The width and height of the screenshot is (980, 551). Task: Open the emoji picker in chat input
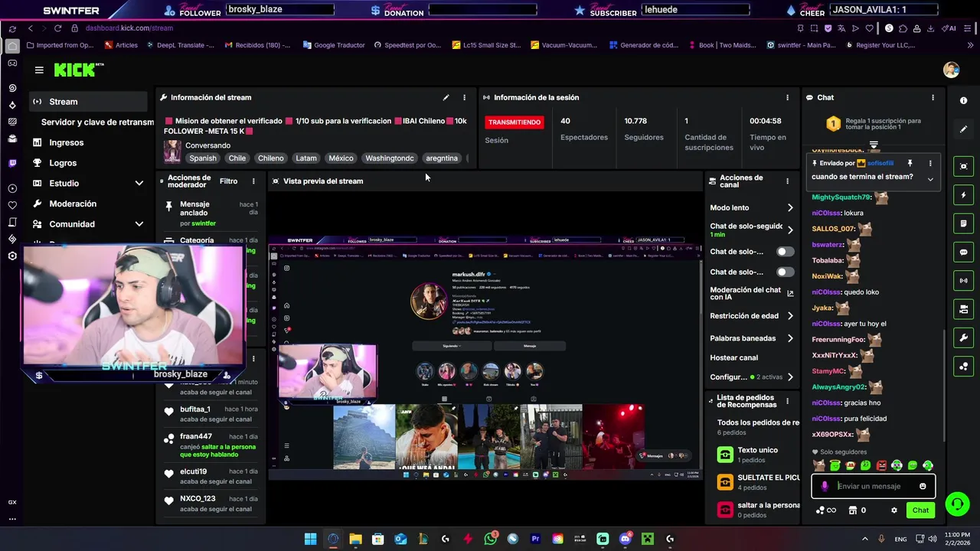(x=923, y=486)
